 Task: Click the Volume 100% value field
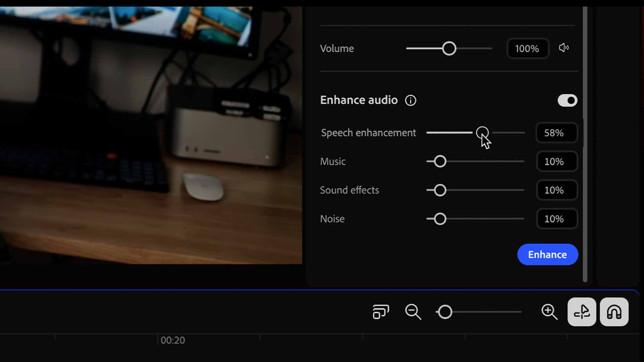pos(528,49)
